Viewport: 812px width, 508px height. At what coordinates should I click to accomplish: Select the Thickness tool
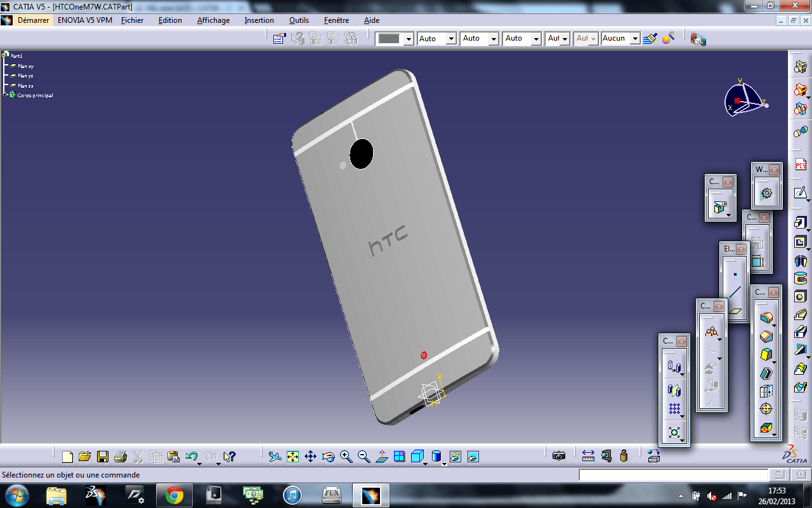coord(766,391)
